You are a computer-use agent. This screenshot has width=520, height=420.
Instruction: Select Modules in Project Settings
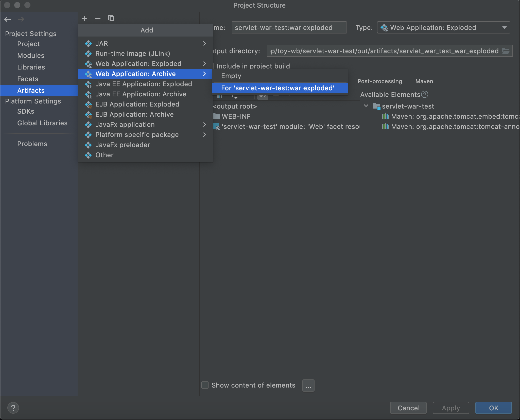pos(31,56)
